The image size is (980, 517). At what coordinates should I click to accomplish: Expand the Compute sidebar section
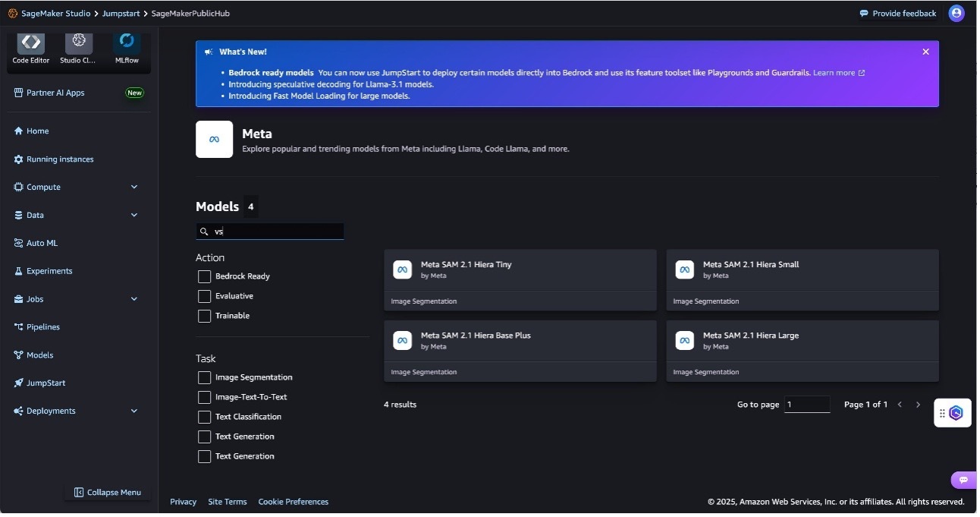click(x=134, y=188)
